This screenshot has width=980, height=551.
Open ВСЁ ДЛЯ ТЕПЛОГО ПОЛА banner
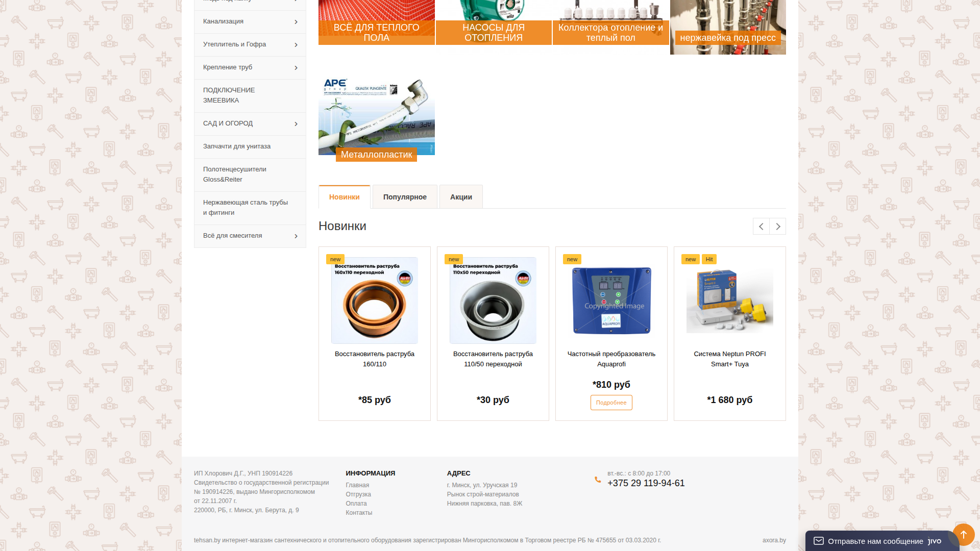[377, 22]
